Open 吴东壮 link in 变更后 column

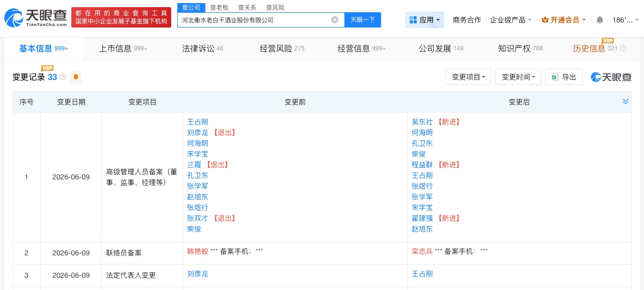pos(422,122)
